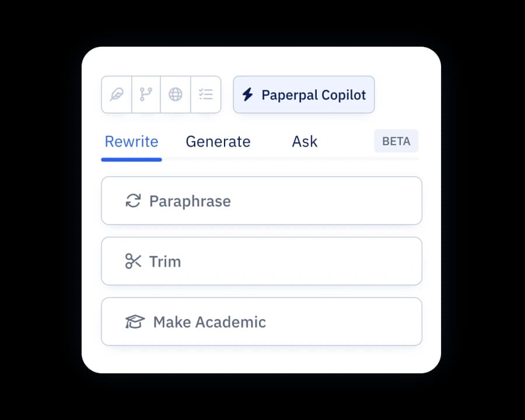Run the Paraphrase action
Screen dimensions: 525x420
[x=261, y=201]
